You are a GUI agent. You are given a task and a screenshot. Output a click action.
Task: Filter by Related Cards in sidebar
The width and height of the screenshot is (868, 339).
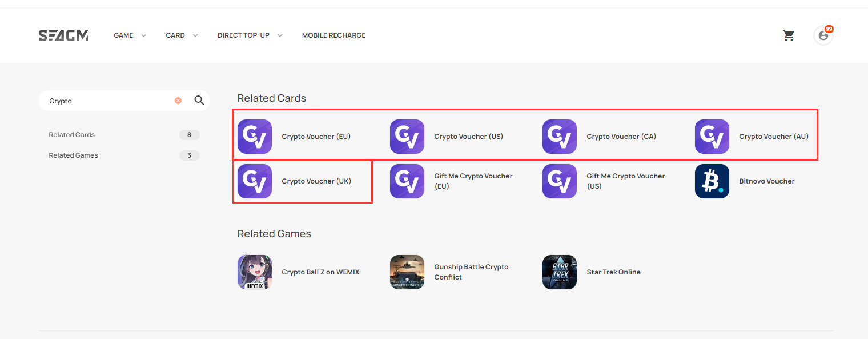[x=72, y=135]
